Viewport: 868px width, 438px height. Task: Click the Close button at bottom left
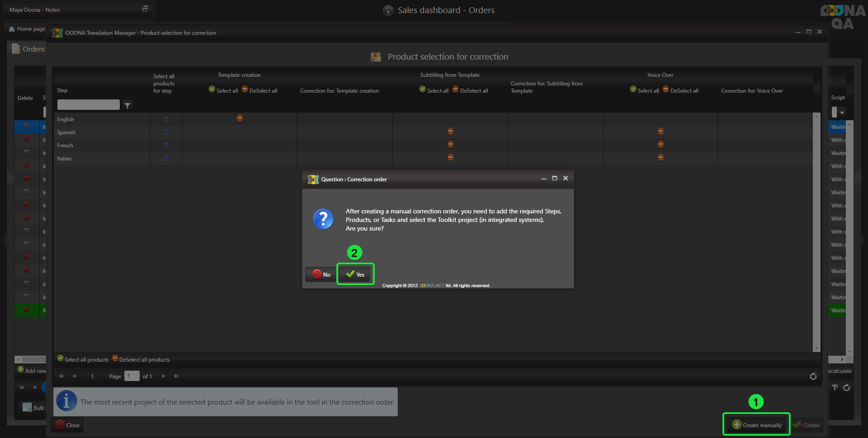pos(67,425)
